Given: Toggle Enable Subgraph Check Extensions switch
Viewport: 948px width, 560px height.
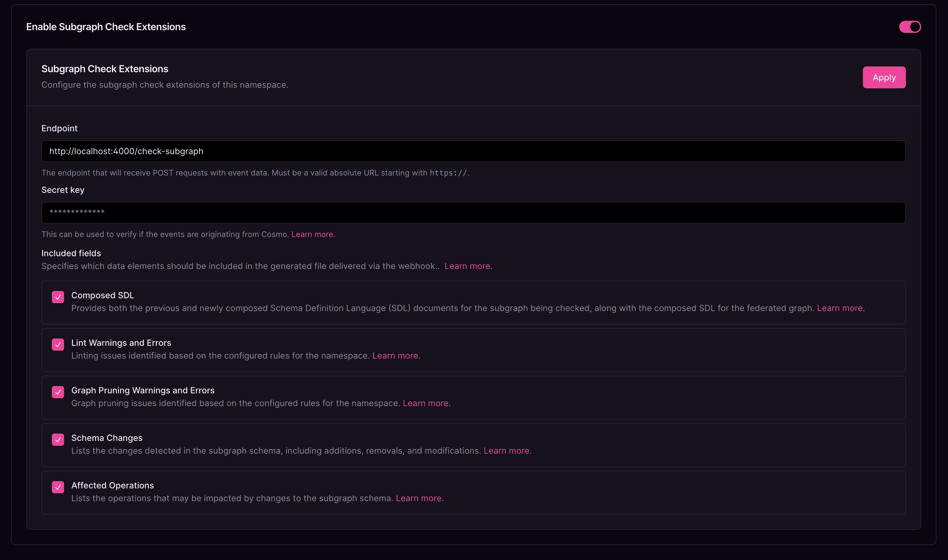Looking at the screenshot, I should (x=910, y=27).
